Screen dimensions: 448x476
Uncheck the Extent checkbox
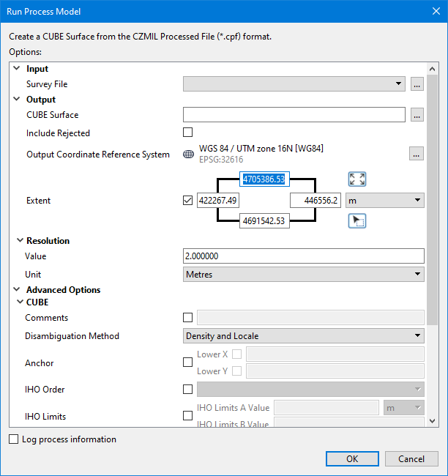tap(188, 200)
